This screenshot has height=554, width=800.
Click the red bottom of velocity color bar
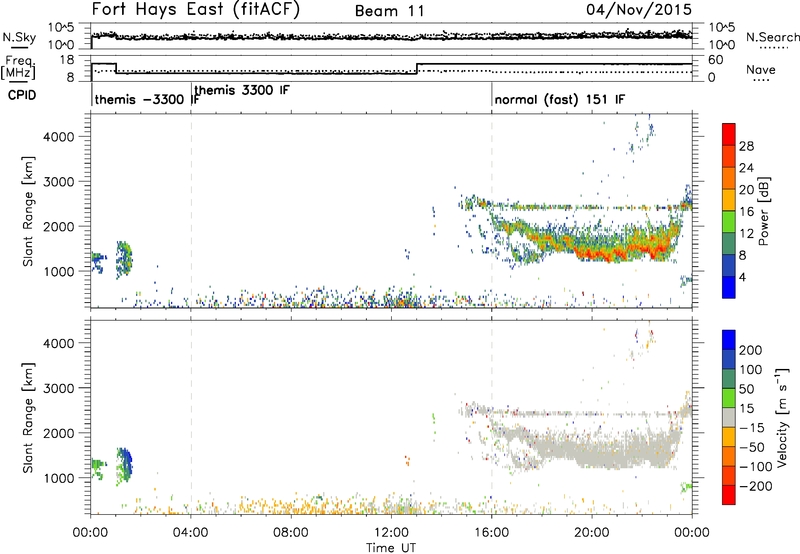[x=729, y=495]
